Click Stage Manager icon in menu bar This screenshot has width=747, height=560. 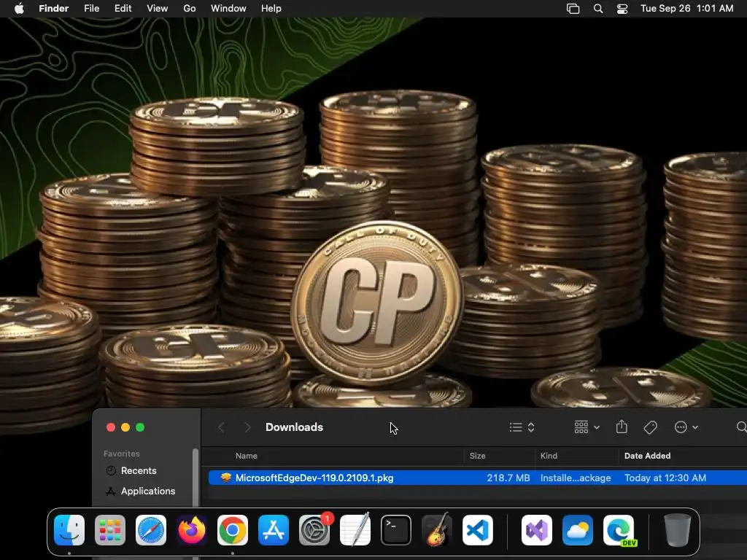click(x=573, y=9)
